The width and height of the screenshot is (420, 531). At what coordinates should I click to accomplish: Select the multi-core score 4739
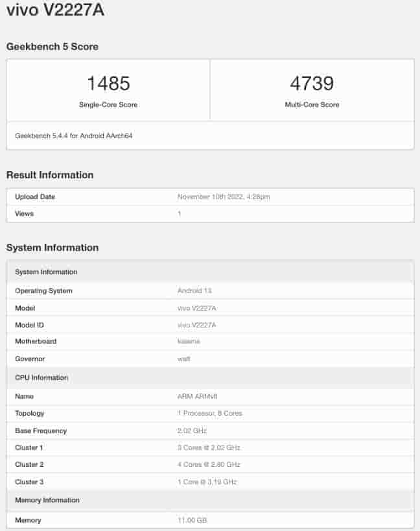point(312,84)
